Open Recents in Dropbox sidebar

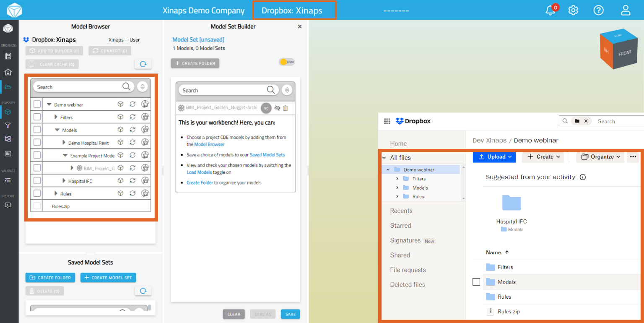(401, 211)
